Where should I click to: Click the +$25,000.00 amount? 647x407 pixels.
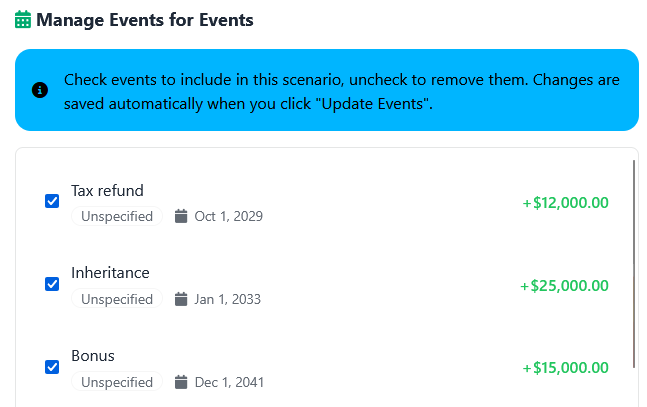pyautogui.click(x=564, y=286)
